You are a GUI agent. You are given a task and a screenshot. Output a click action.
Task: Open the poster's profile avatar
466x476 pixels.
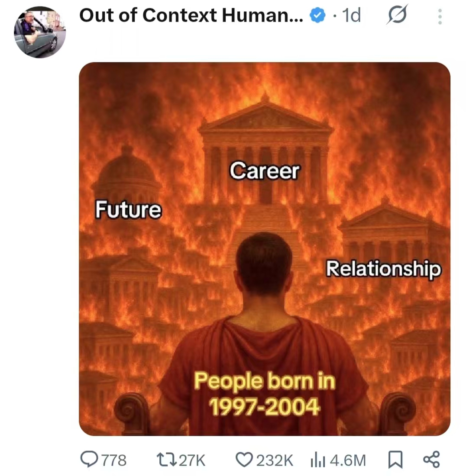[40, 32]
